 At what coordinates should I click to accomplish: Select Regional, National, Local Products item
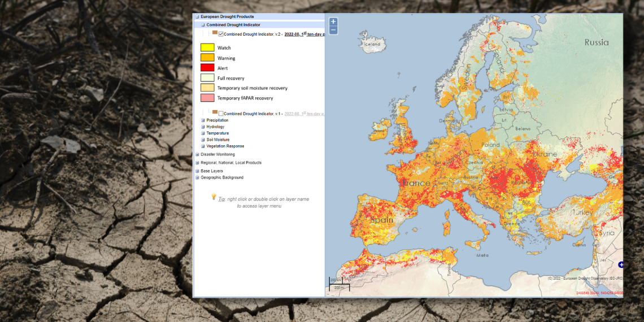230,163
